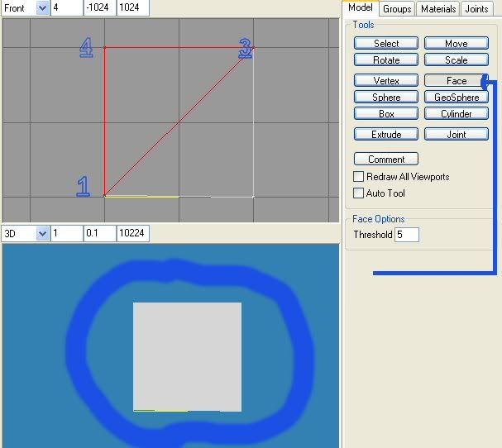Choose the GeoSphere tool
502x448 pixels.
(457, 97)
